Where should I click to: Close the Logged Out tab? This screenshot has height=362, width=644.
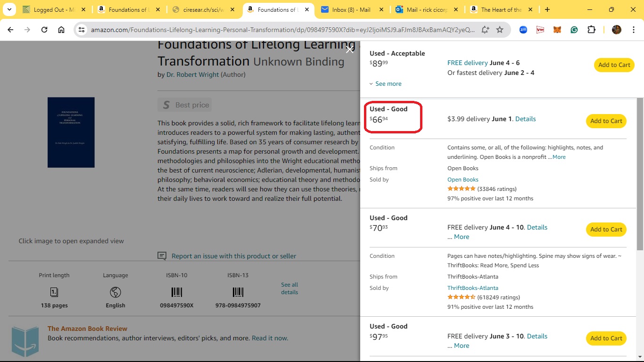click(x=83, y=9)
